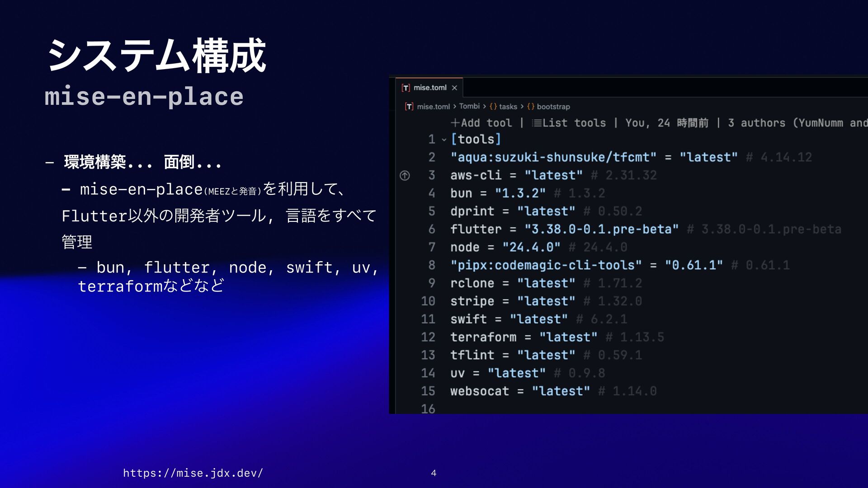Viewport: 868px width, 488px height.
Task: Click the tasks breadcrumb braces icon
Action: click(493, 107)
